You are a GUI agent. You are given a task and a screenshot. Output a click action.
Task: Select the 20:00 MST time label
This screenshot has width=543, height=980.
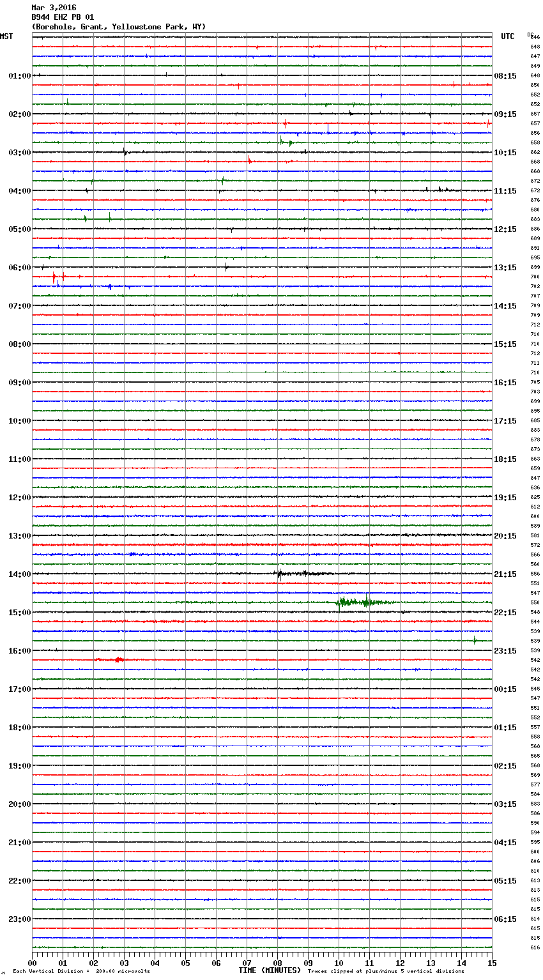pos(20,804)
